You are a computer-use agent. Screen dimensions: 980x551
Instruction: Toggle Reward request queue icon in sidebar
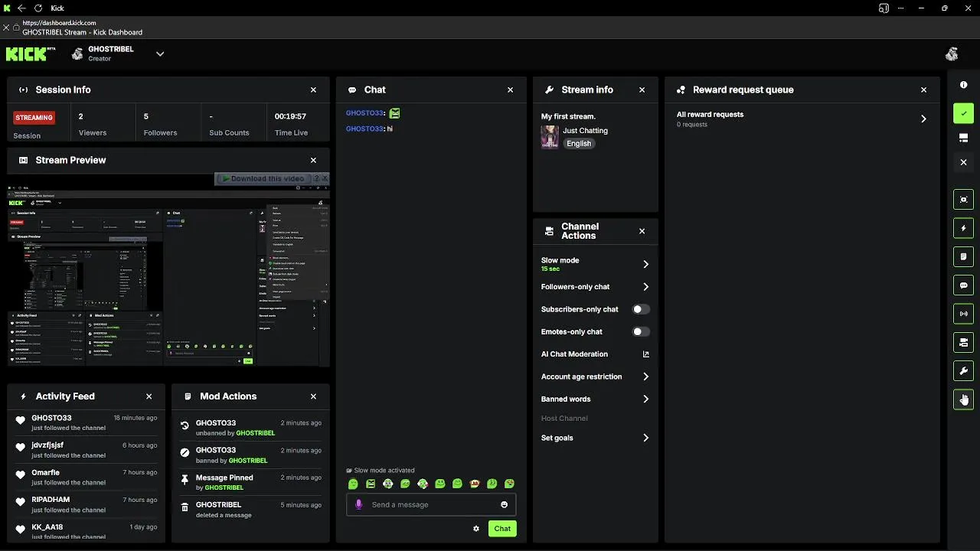coord(963,399)
